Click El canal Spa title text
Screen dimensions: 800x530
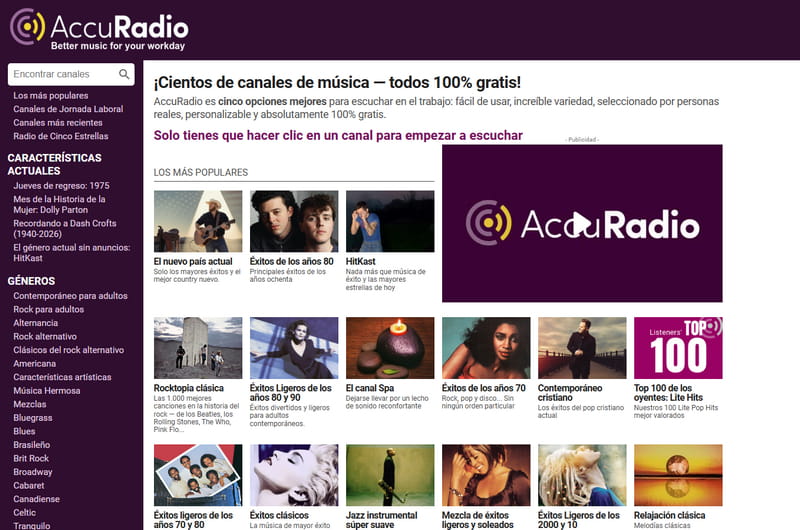click(370, 388)
